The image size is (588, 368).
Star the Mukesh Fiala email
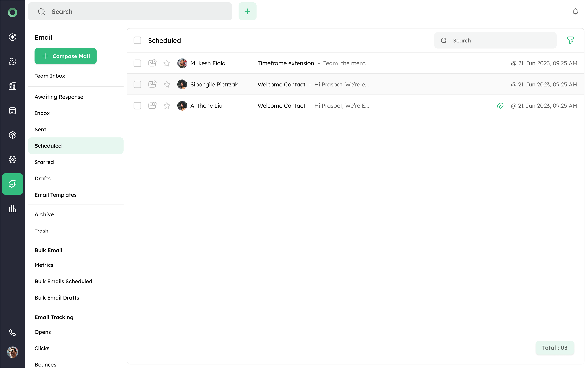click(x=167, y=63)
